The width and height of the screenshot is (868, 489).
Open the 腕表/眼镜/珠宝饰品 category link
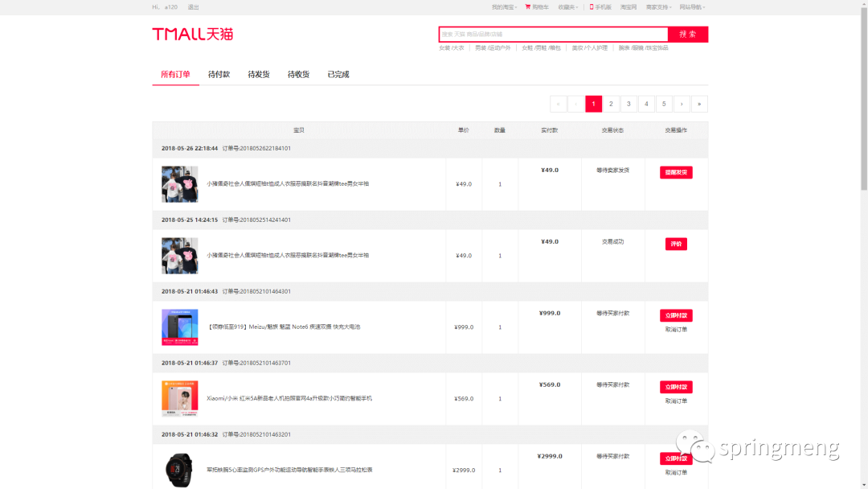pos(643,48)
